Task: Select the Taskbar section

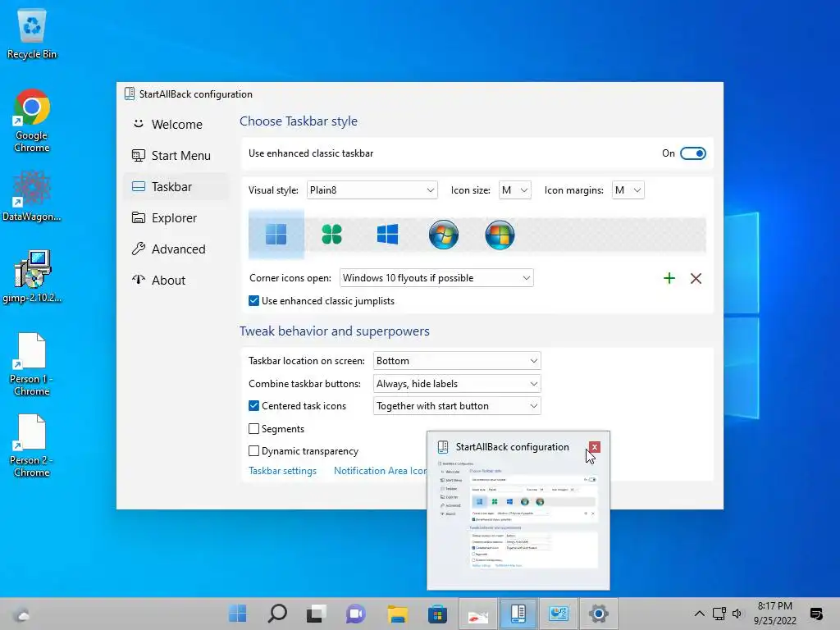Action: click(x=176, y=186)
